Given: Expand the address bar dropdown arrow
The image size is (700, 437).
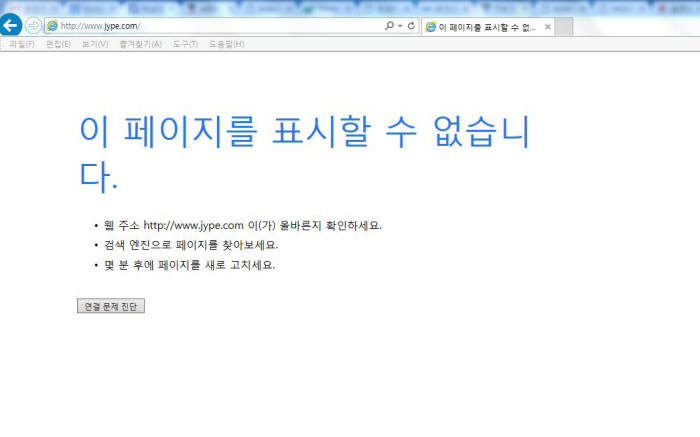Looking at the screenshot, I should 400,26.
